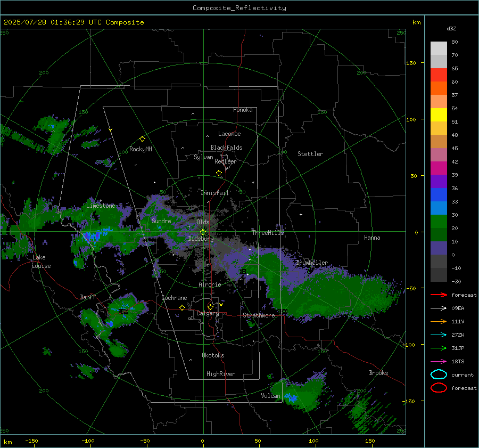Click the Airdrie city label

210,284
